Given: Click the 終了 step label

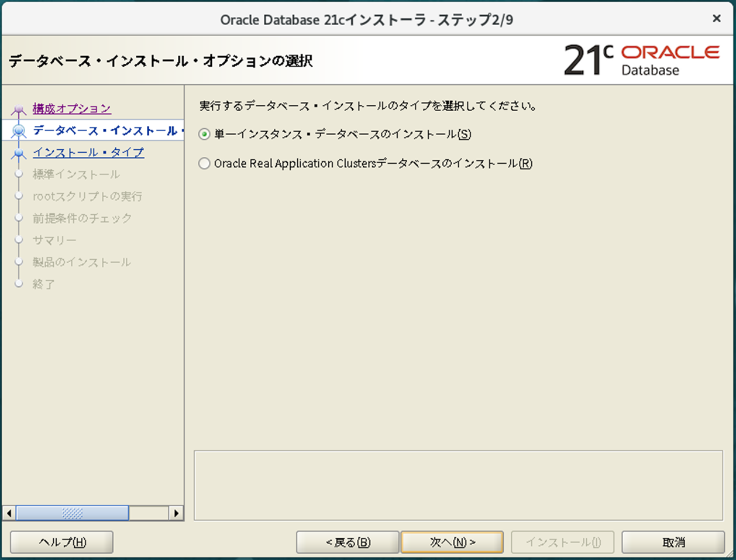Looking at the screenshot, I should pyautogui.click(x=43, y=284).
